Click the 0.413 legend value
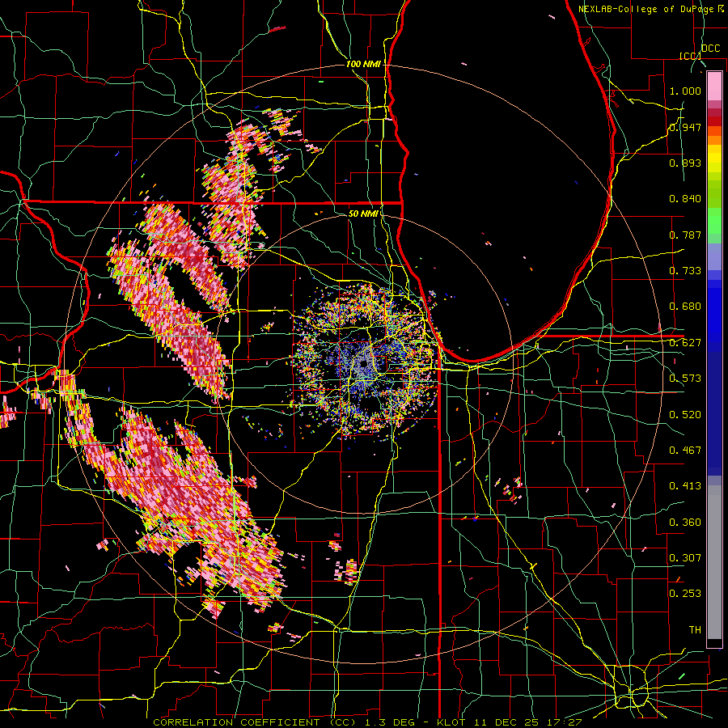Viewport: 728px width, 728px height. tap(685, 486)
